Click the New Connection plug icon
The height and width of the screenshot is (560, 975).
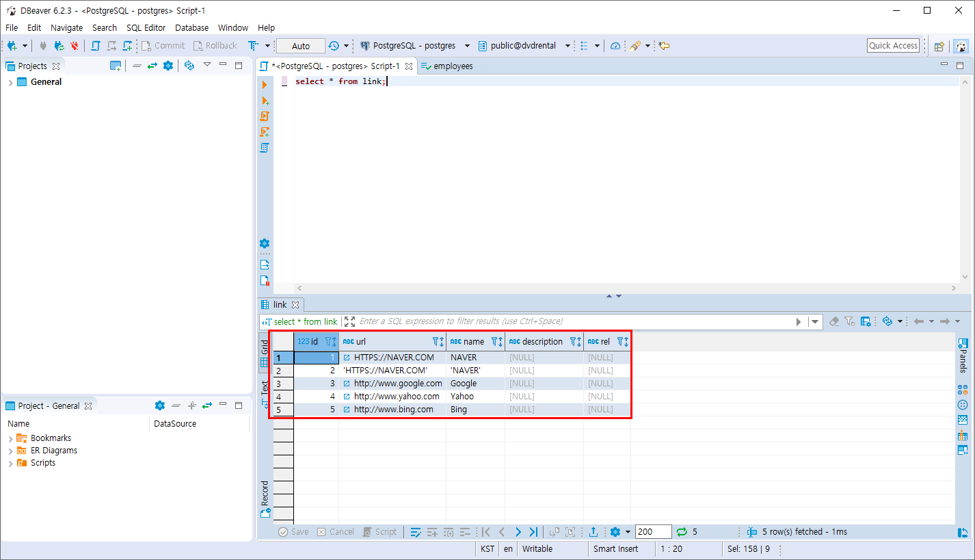pos(12,46)
